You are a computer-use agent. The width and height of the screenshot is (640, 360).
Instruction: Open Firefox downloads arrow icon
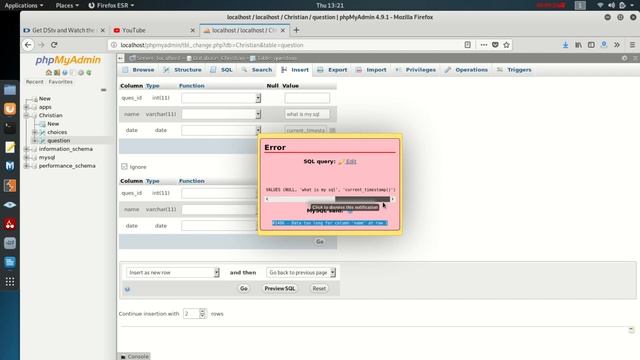coord(565,45)
